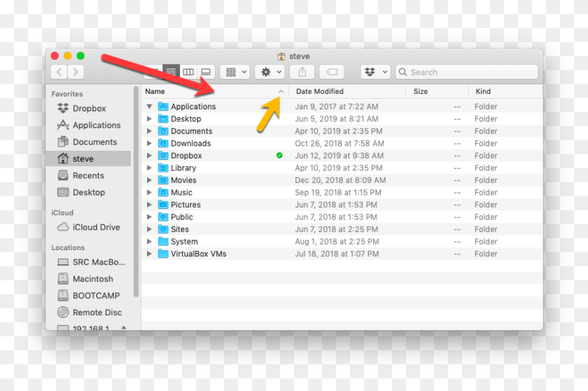The width and height of the screenshot is (588, 391).
Task: Click the Forward navigation arrow
Action: tap(76, 72)
